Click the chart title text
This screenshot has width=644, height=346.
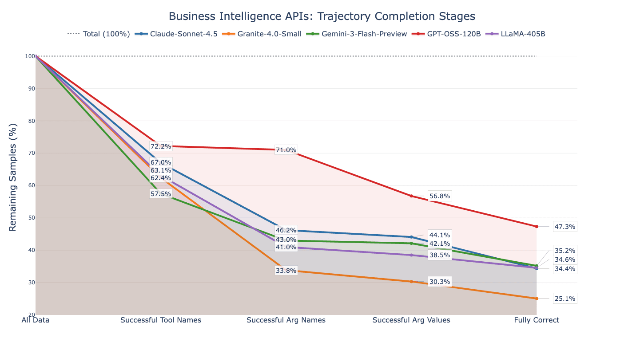pos(322,16)
